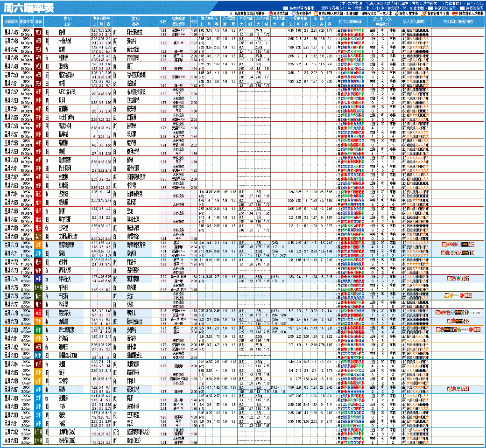Click the kick-off time in row 星期六72
The height and width of the screenshot is (448, 486).
tap(26, 262)
